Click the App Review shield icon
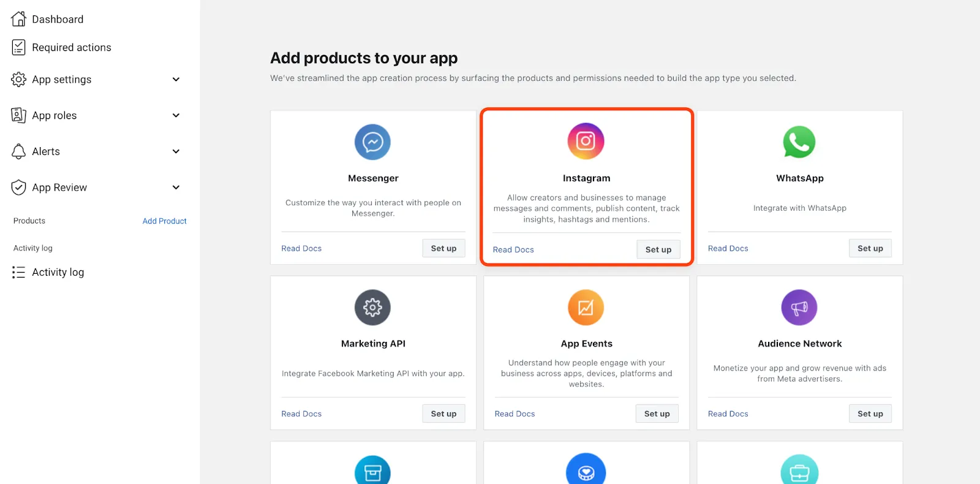Image resolution: width=980 pixels, height=484 pixels. 19,187
